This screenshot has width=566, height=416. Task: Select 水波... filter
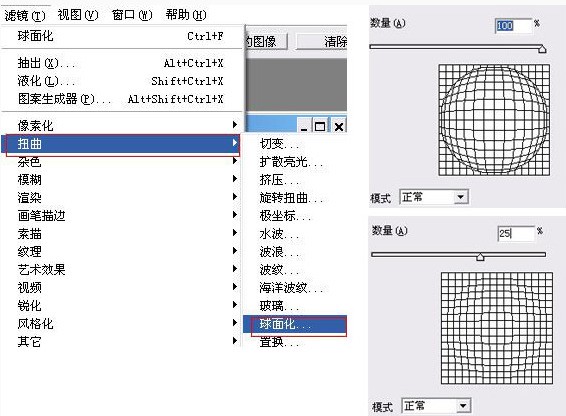tap(295, 234)
